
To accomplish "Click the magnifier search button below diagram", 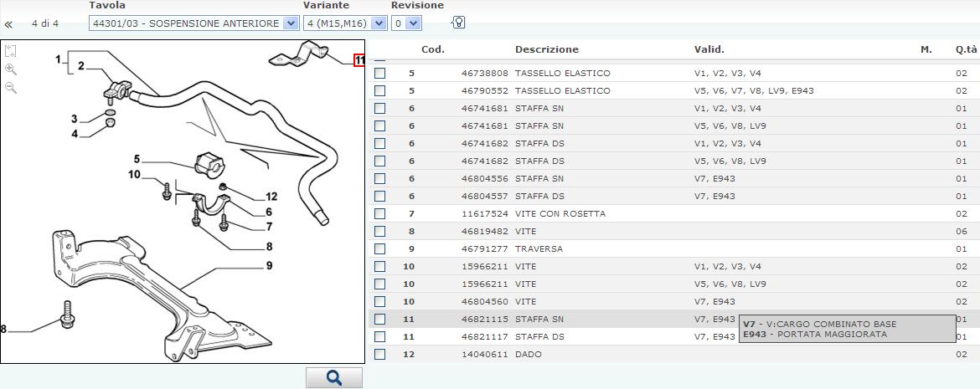I will (333, 378).
